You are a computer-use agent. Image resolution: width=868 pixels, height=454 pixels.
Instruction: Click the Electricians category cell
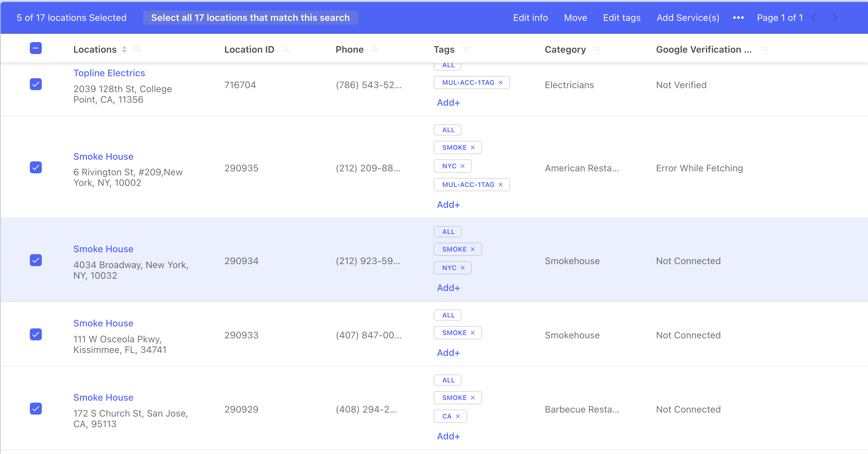pyautogui.click(x=569, y=85)
